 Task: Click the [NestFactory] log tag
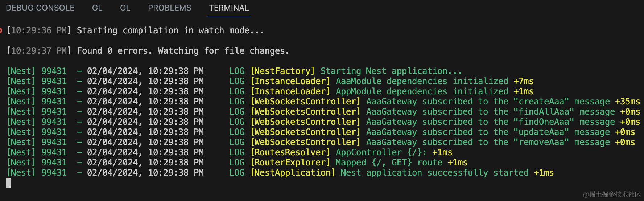[283, 71]
